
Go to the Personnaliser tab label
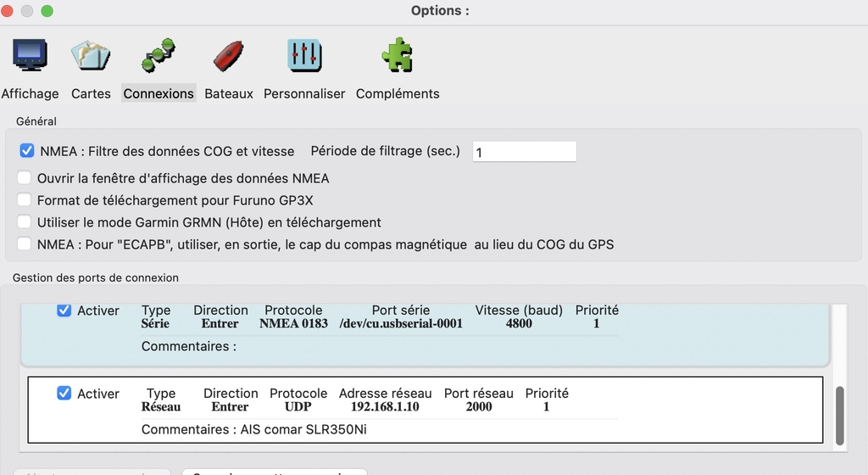pyautogui.click(x=304, y=93)
